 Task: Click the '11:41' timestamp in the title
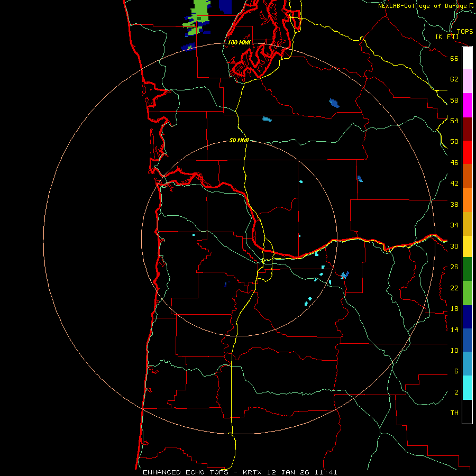tap(326, 472)
